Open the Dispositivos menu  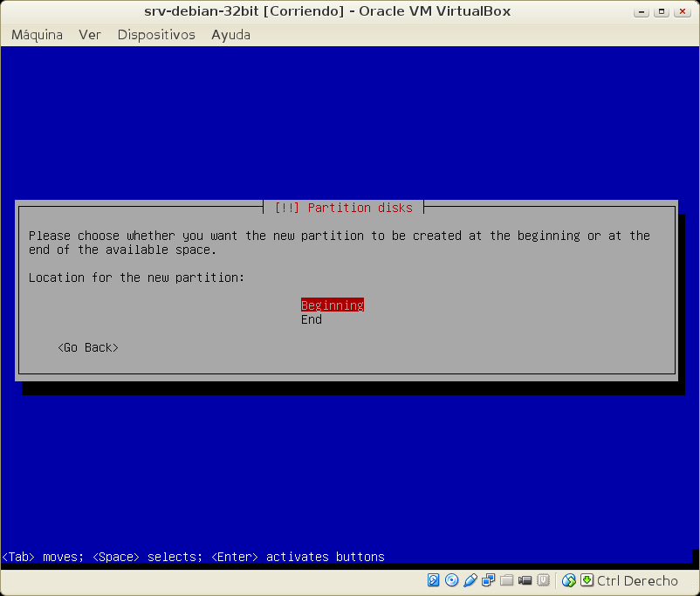click(x=156, y=35)
